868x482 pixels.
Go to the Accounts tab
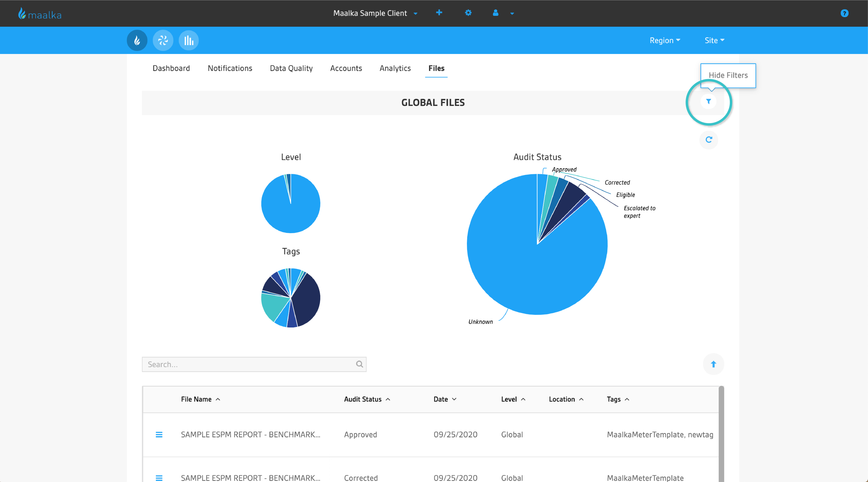click(x=346, y=68)
